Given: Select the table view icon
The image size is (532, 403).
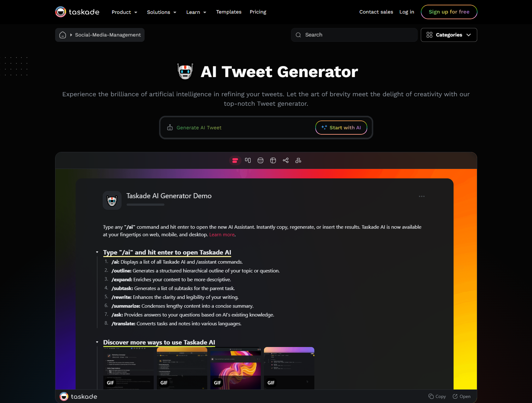Looking at the screenshot, I should (x=273, y=160).
